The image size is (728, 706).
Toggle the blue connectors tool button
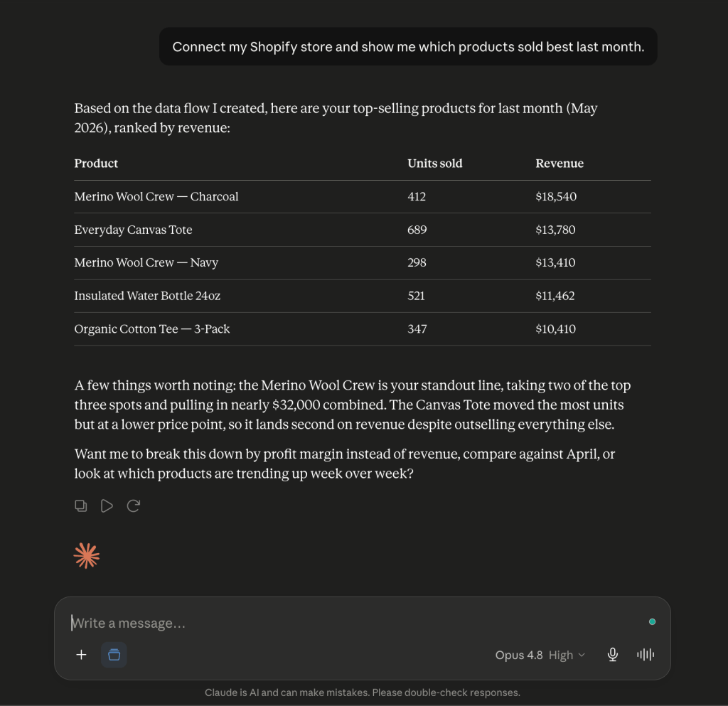[x=114, y=655]
